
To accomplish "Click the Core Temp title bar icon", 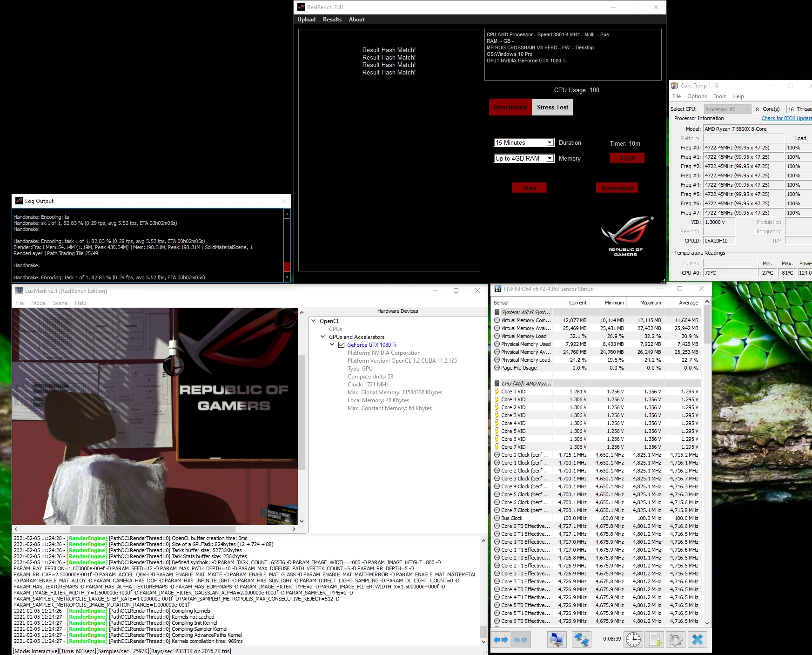I will [674, 86].
